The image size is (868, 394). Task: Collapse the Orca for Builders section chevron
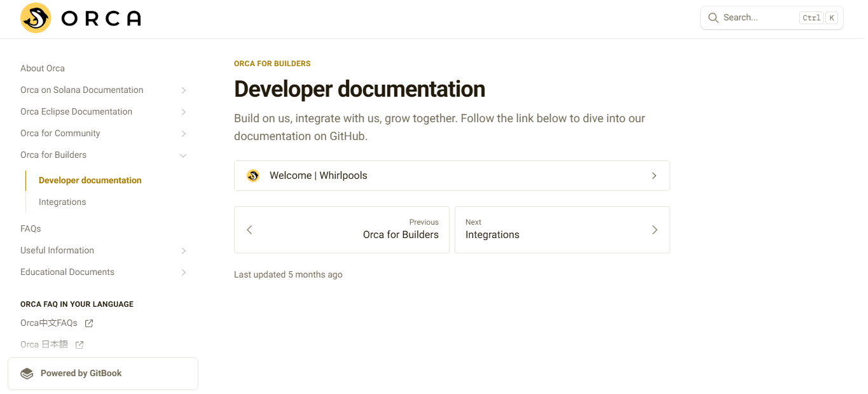(183, 155)
